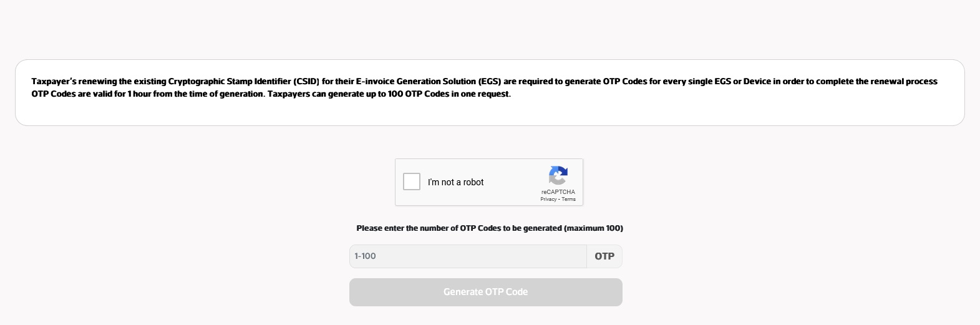This screenshot has width=980, height=325.
Task: Click "from the time of generation" in notice
Action: (x=208, y=94)
